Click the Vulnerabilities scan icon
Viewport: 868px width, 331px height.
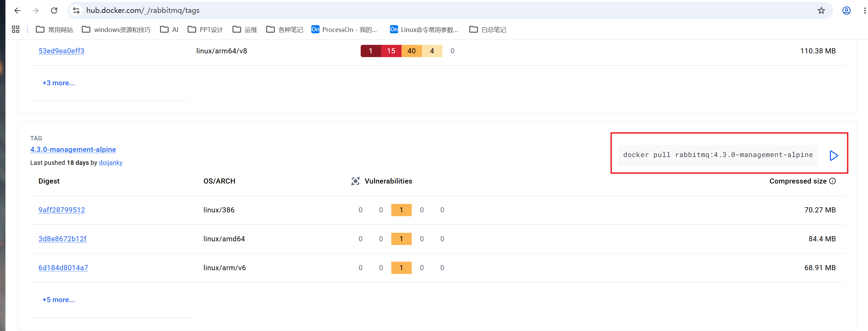[355, 181]
